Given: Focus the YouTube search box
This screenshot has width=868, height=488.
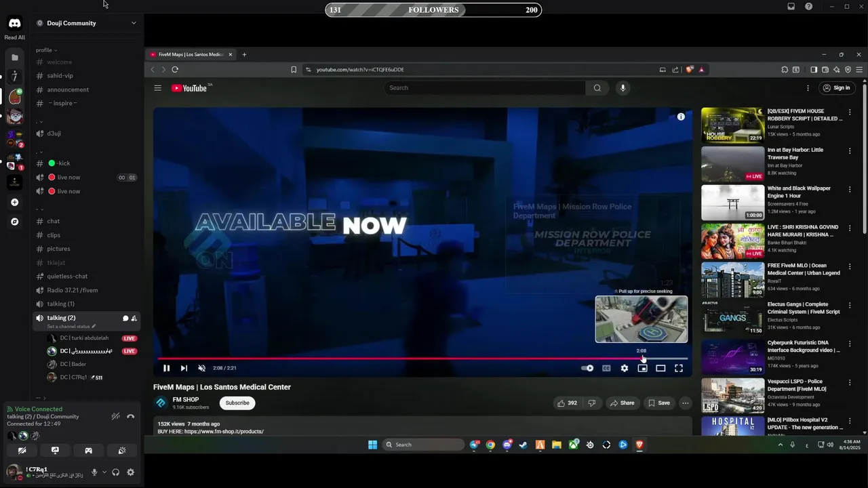Looking at the screenshot, I should point(484,87).
